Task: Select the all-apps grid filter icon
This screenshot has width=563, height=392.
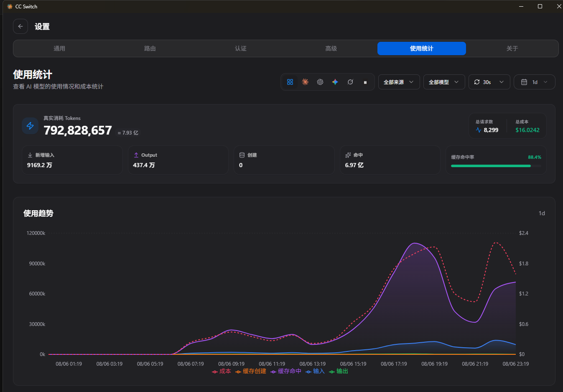Action: (290, 82)
